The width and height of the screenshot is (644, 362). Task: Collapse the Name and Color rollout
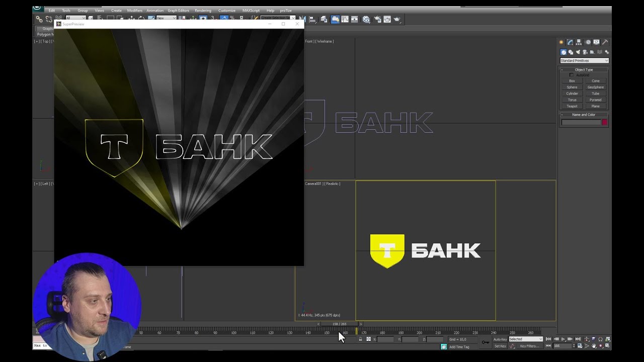tap(584, 115)
